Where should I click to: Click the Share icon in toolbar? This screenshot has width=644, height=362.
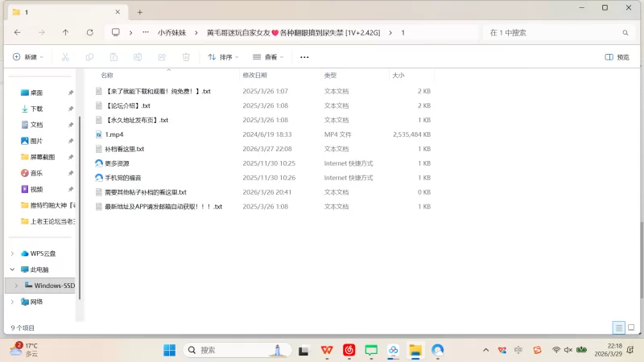click(x=162, y=57)
